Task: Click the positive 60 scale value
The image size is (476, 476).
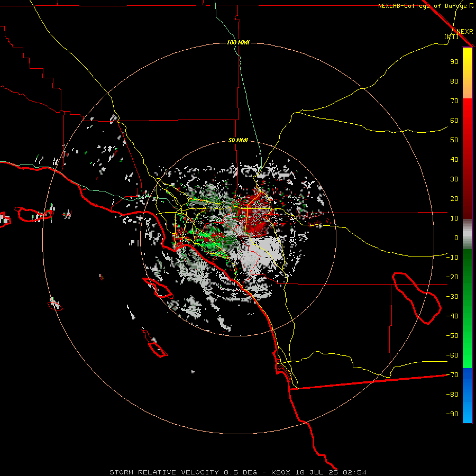Action: tap(454, 120)
